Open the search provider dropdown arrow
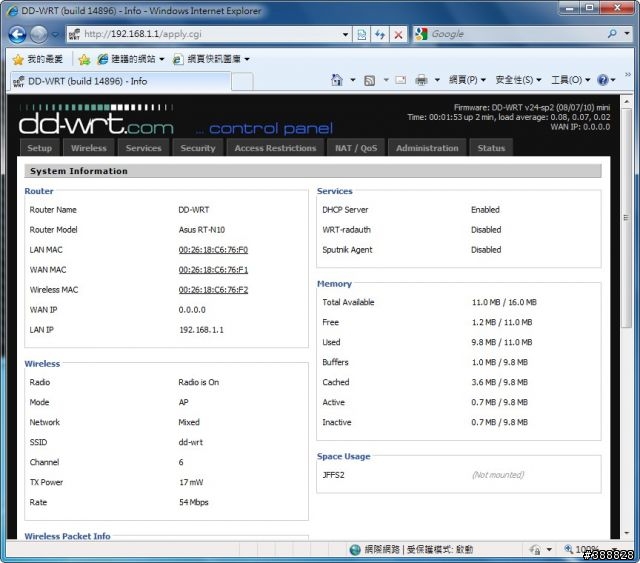Image resolution: width=640 pixels, height=563 pixels. point(627,33)
